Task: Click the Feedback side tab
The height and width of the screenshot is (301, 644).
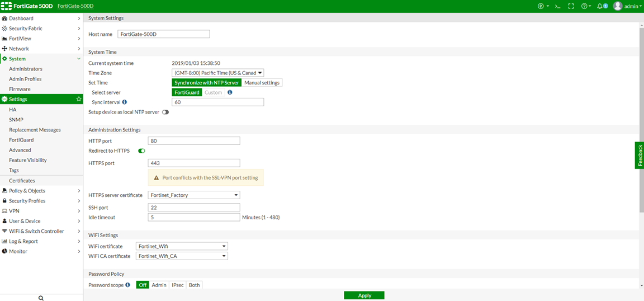Action: point(640,156)
